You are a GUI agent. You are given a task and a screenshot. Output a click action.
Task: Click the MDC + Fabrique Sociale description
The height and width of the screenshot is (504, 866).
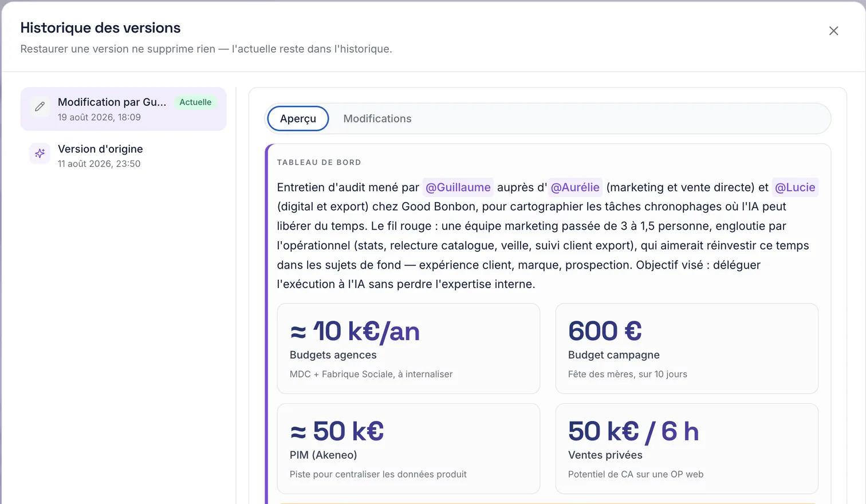pyautogui.click(x=371, y=374)
